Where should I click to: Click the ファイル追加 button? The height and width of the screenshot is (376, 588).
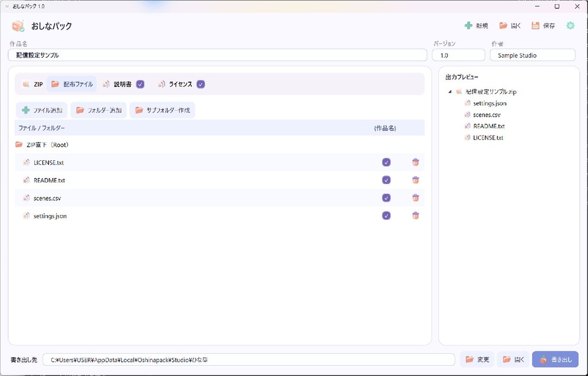point(41,110)
